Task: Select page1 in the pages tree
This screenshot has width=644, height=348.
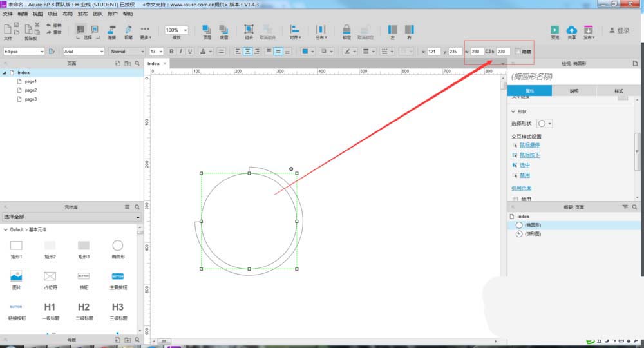Action: coord(30,81)
